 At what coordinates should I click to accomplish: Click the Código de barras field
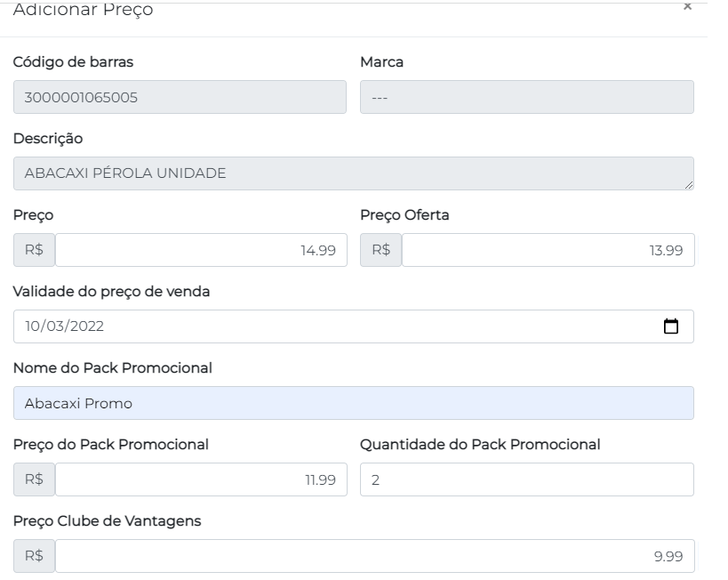tap(180, 98)
